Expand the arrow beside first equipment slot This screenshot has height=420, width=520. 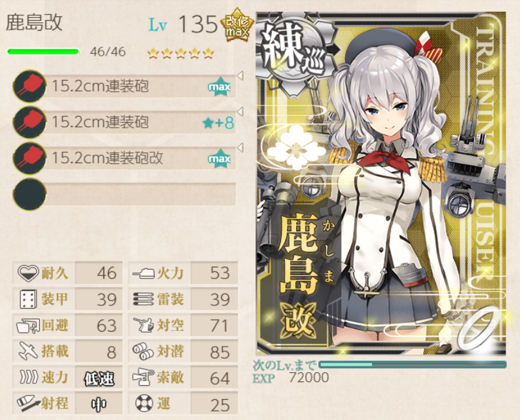240,76
